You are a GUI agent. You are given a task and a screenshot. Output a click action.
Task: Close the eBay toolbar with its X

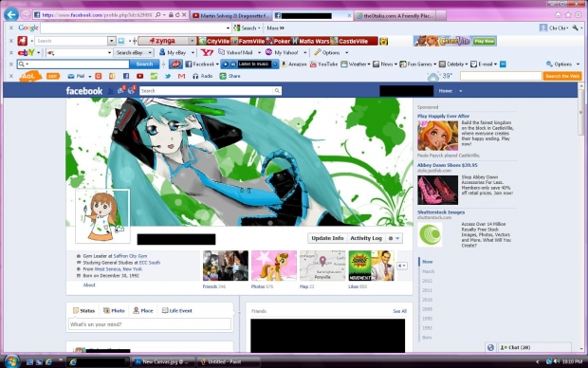tap(11, 52)
